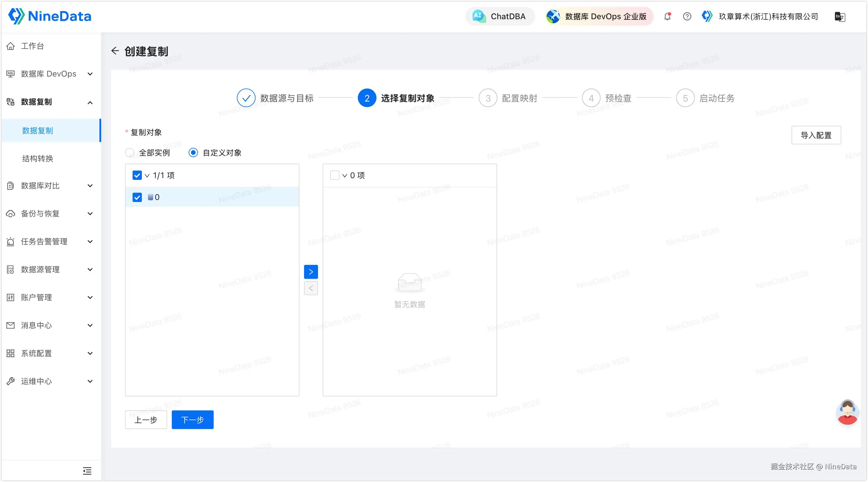
Task: Open 结构转换 in sidebar
Action: (38, 159)
